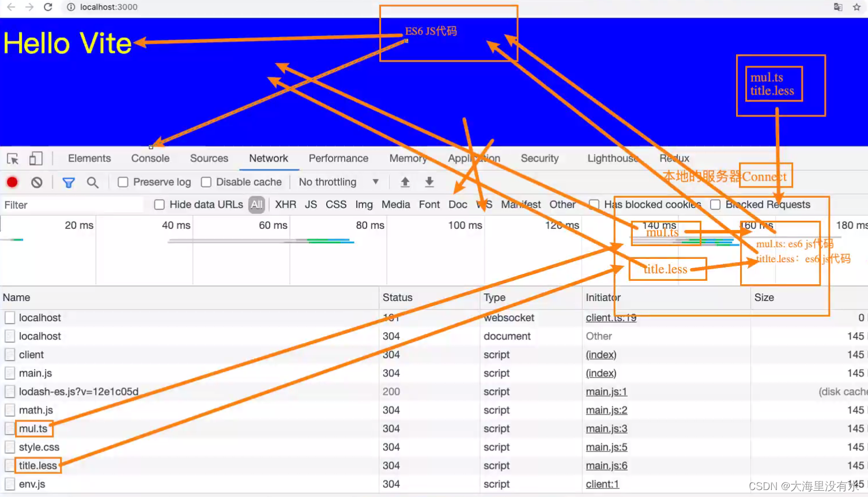868x497 pixels.
Task: Switch to the Elements tab
Action: 89,159
